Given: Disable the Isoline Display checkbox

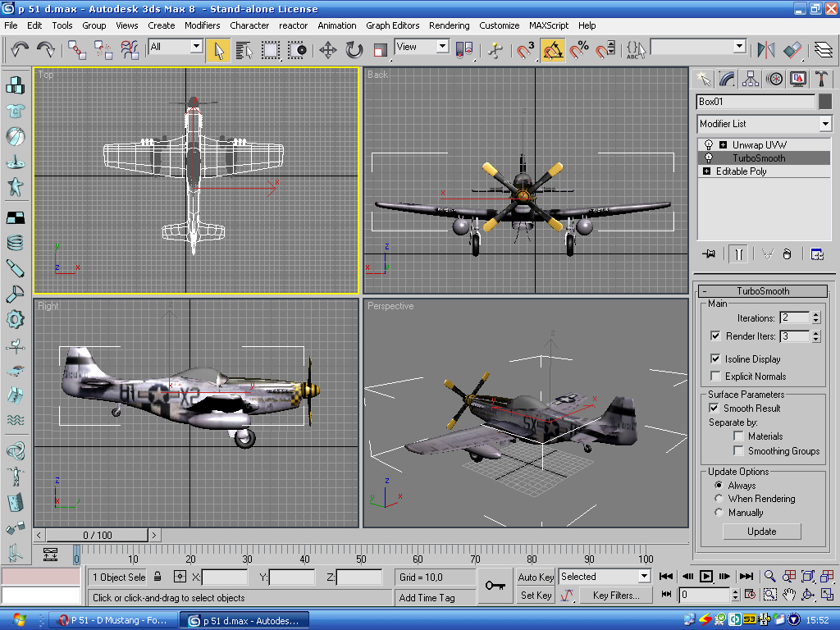Looking at the screenshot, I should [714, 359].
